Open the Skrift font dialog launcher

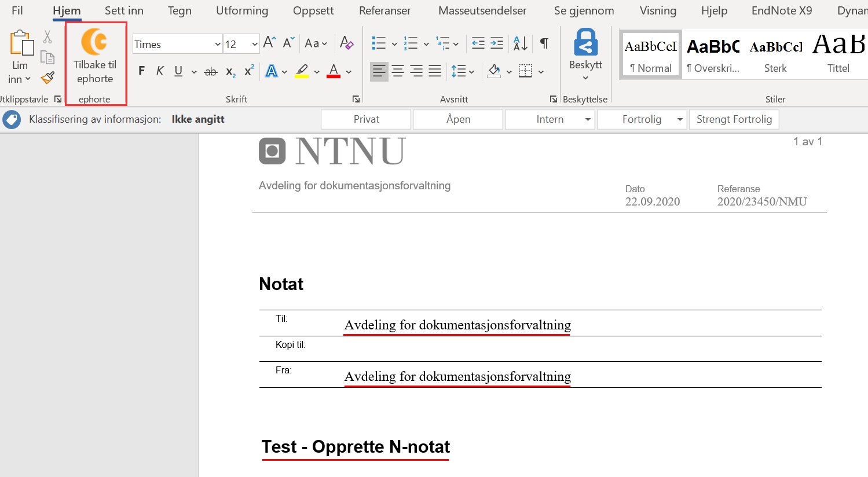(356, 99)
